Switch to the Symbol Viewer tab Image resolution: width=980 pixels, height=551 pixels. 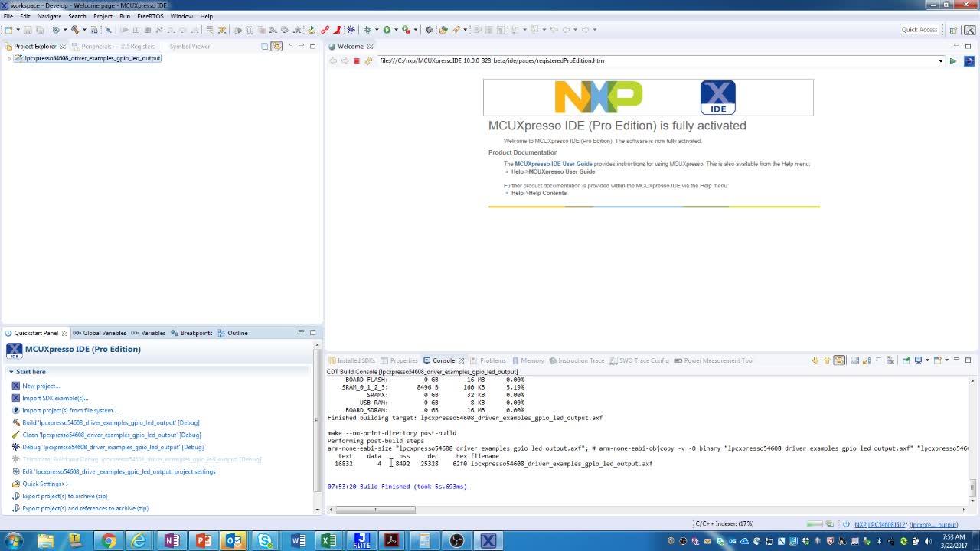(x=190, y=46)
